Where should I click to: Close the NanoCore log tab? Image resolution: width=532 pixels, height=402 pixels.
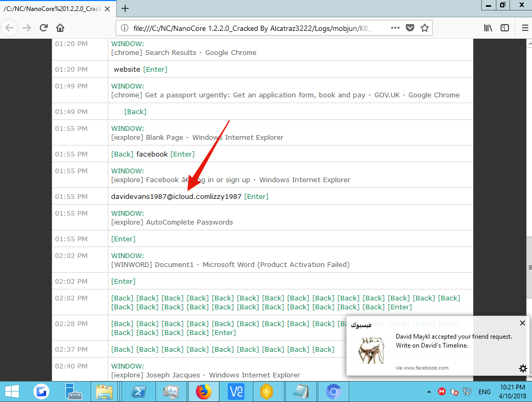[x=107, y=9]
